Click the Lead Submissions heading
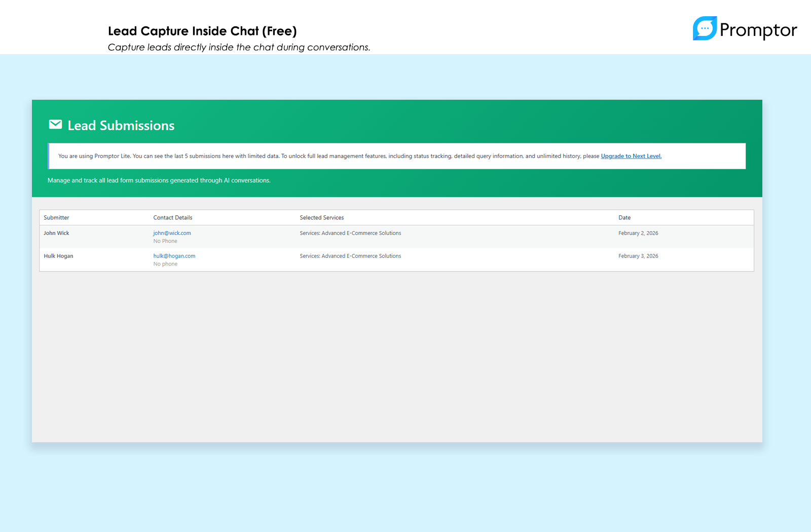 coord(121,126)
